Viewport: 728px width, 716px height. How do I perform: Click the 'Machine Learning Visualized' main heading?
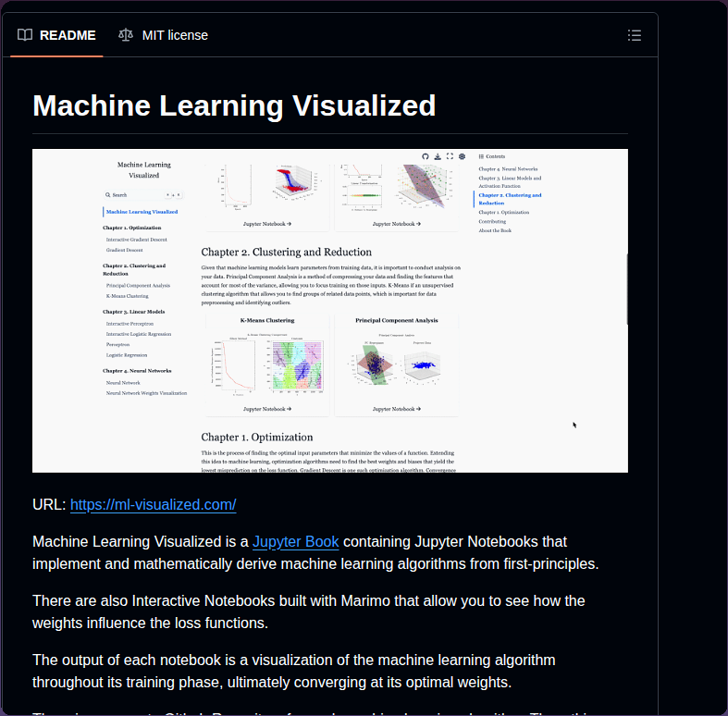tap(234, 105)
